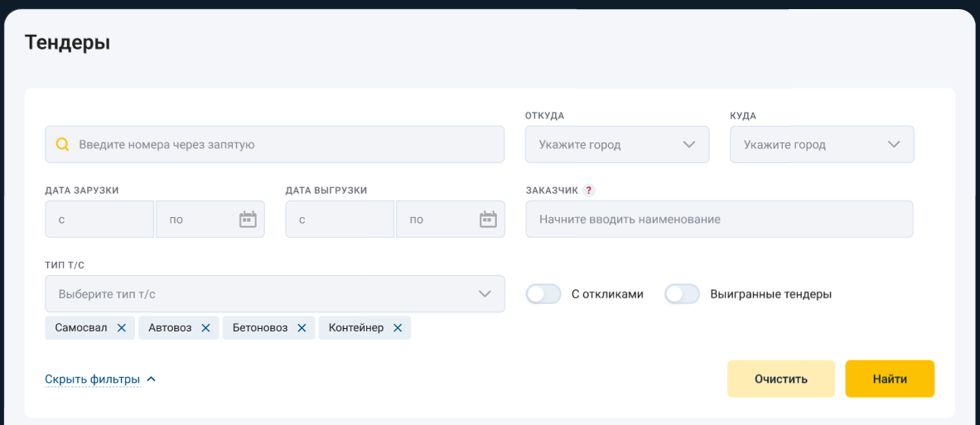980x425 pixels.
Task: Enable the С откликами toggle
Action: tap(544, 294)
